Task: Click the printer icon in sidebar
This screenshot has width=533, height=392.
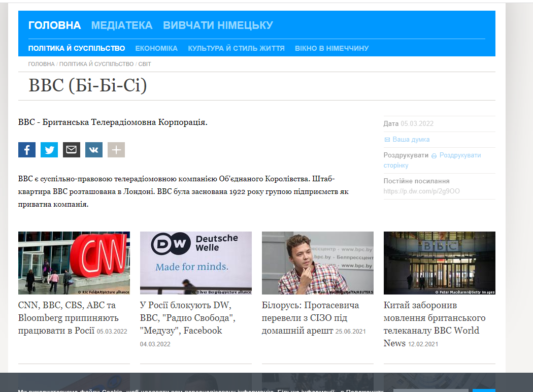Action: tap(434, 156)
